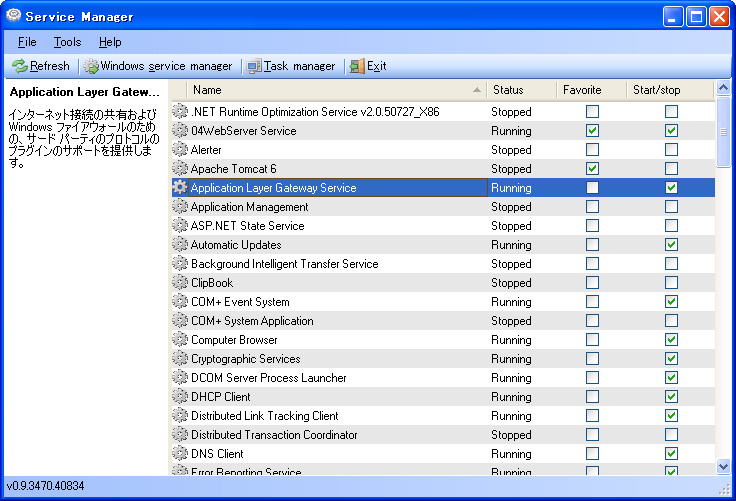
Task: Click the Task manager monitor icon
Action: pos(254,66)
